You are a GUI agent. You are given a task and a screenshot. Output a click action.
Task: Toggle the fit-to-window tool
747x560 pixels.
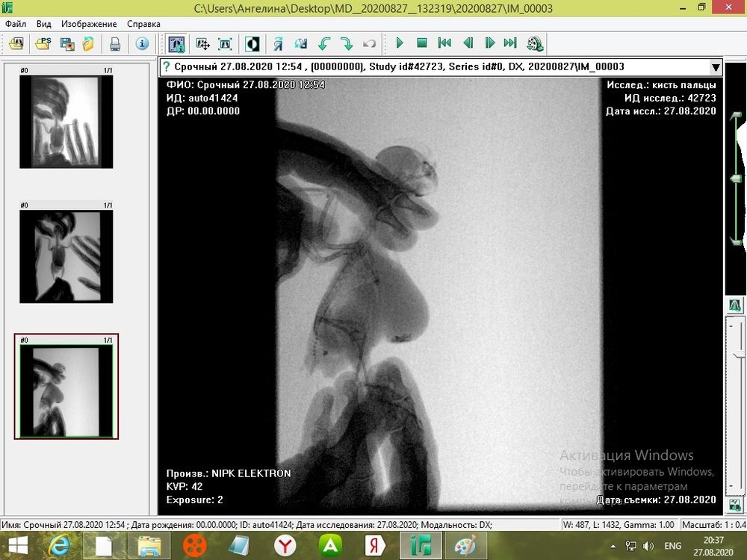pos(225,44)
